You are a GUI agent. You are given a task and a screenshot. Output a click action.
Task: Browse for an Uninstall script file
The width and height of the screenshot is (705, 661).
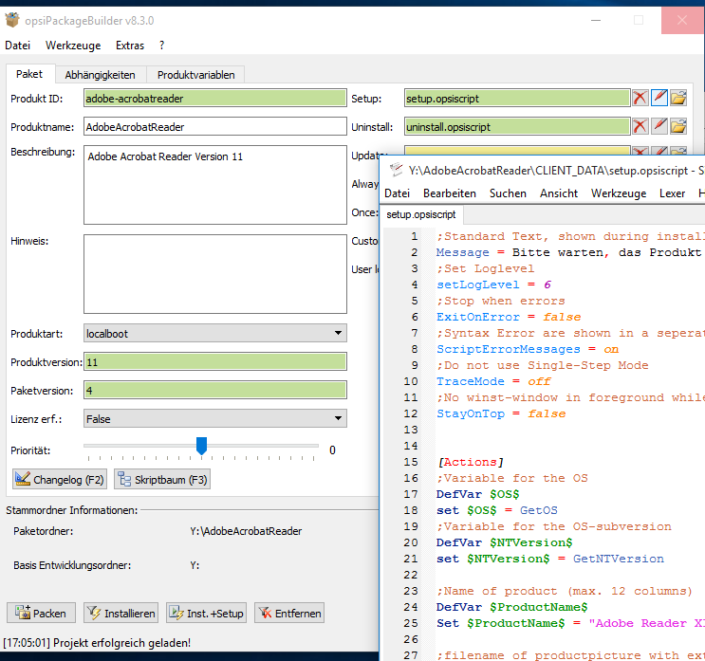(678, 126)
